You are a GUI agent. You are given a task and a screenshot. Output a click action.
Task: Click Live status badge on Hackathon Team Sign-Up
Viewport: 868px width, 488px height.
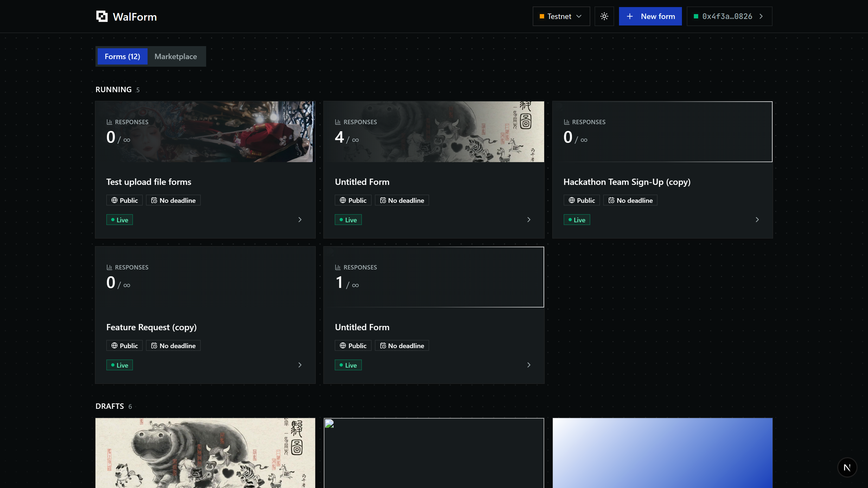tap(576, 220)
